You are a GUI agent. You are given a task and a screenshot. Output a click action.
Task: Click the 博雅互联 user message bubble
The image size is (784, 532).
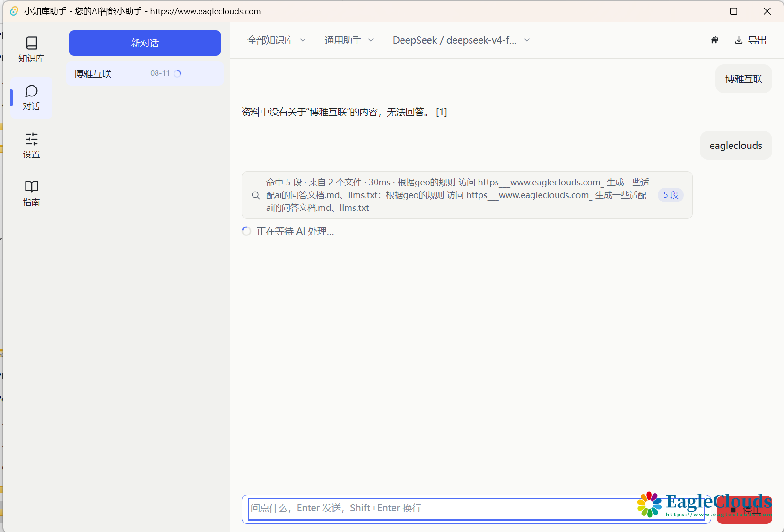tap(743, 79)
